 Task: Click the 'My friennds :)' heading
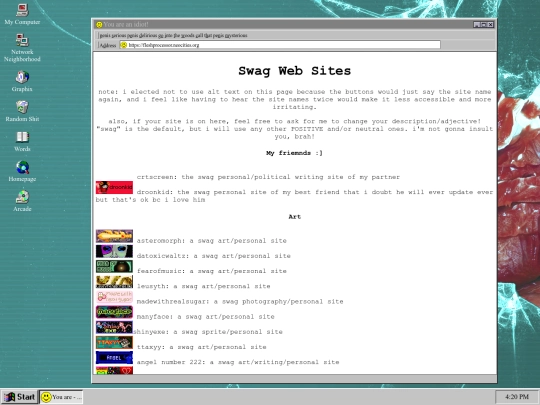294,153
